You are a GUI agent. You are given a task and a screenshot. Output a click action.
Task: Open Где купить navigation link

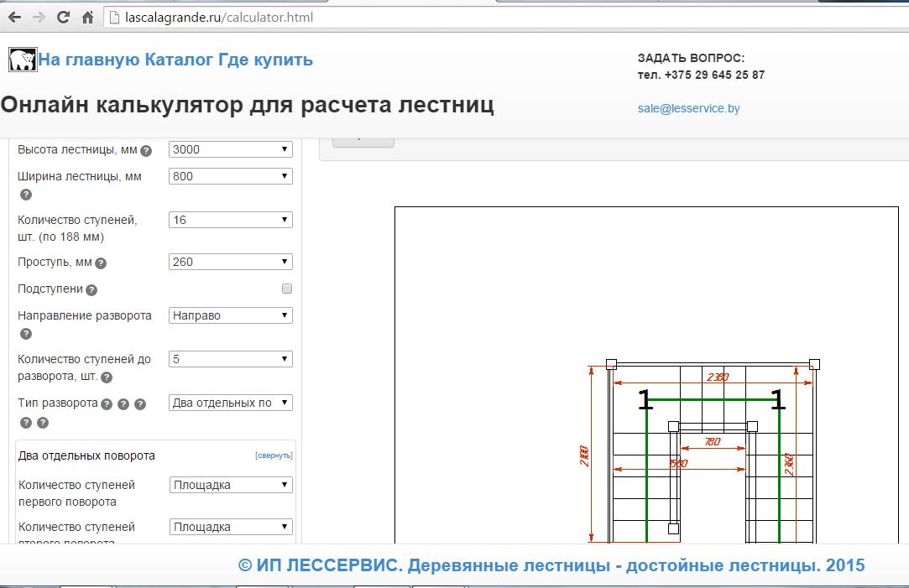coord(265,60)
